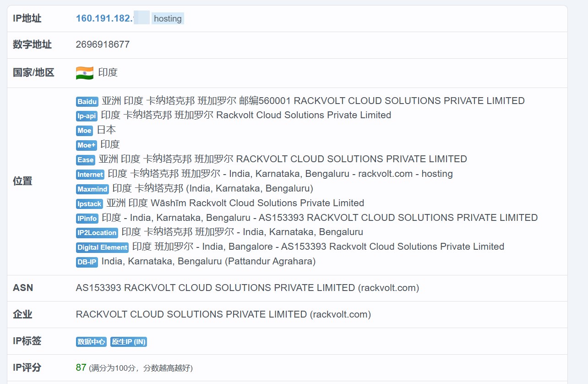Click the Internet source badge
The image size is (588, 384).
click(90, 175)
